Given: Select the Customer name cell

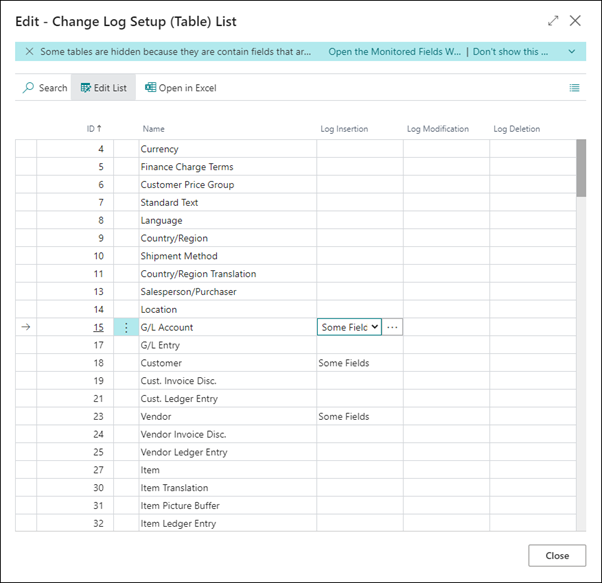Looking at the screenshot, I should [x=228, y=363].
